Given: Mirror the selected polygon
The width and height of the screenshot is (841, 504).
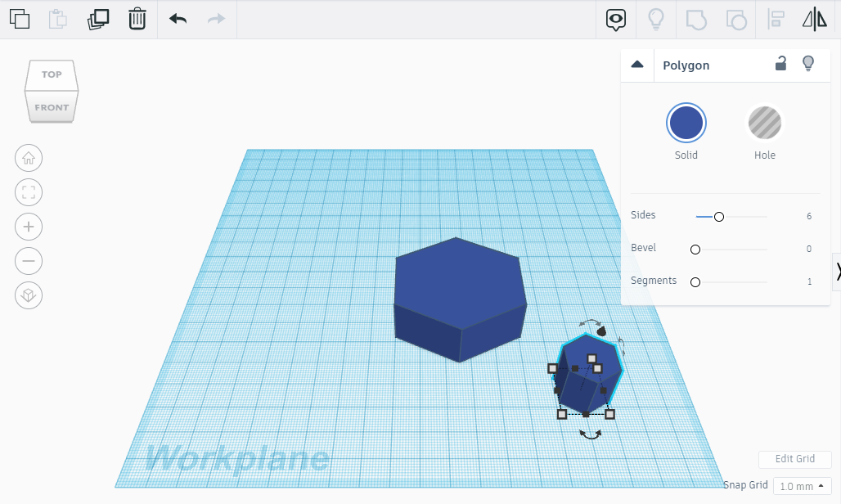Looking at the screenshot, I should tap(814, 19).
